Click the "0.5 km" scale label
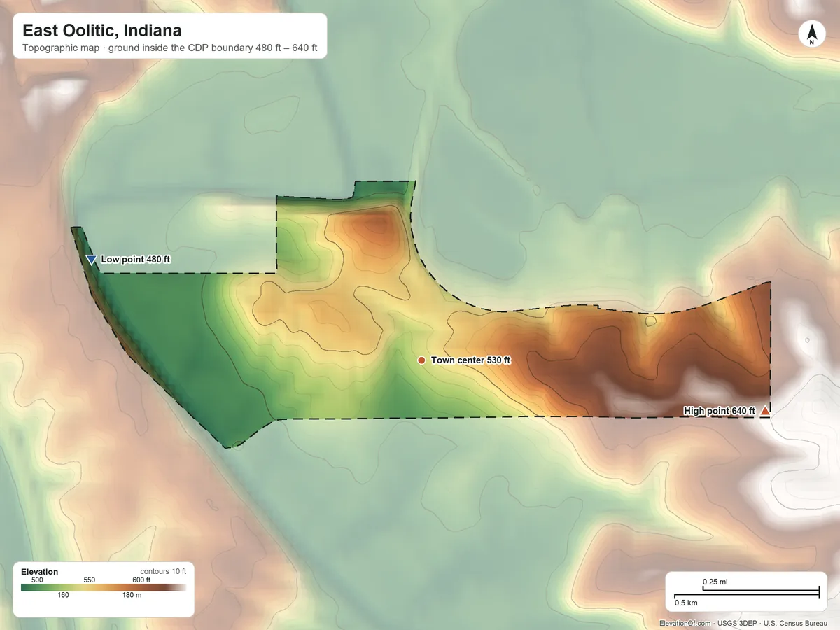Screen dimensions: 840x630 click(686, 603)
